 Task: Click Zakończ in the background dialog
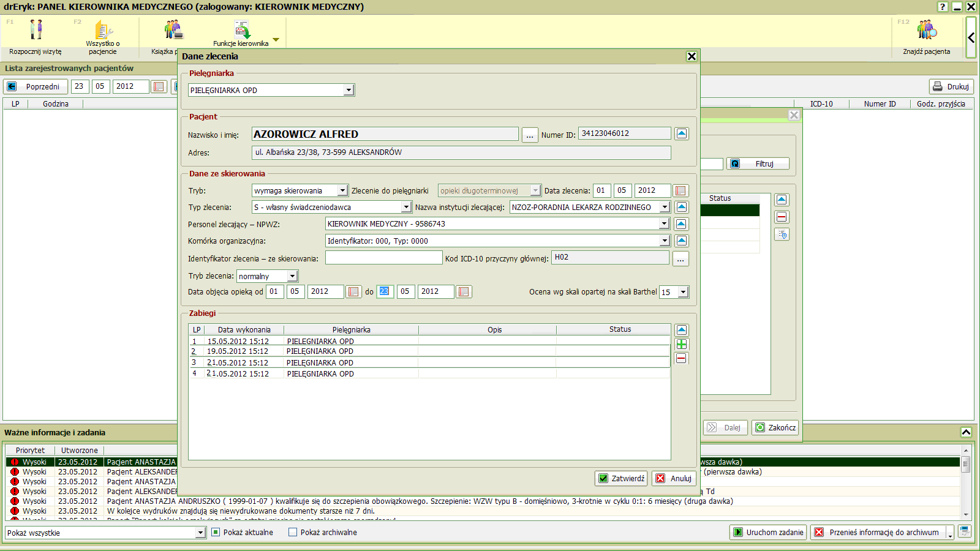click(775, 427)
